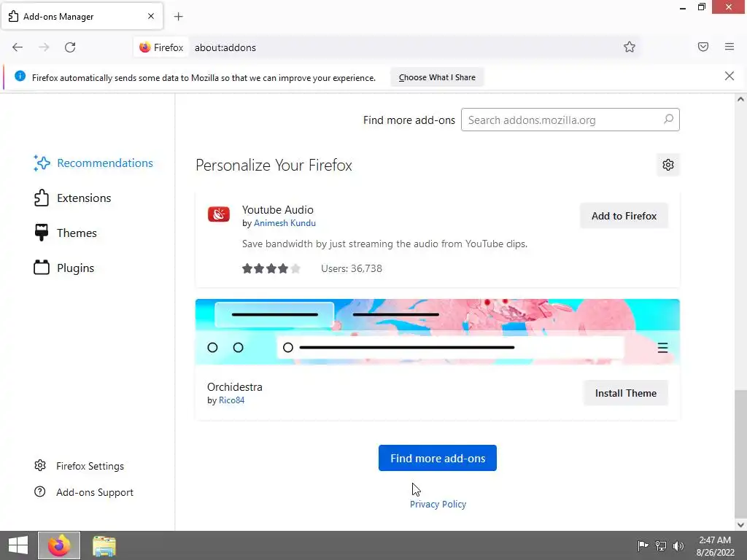Screen dimensions: 747x560
Task: Click the Action Center flag icon
Action: tap(643, 545)
